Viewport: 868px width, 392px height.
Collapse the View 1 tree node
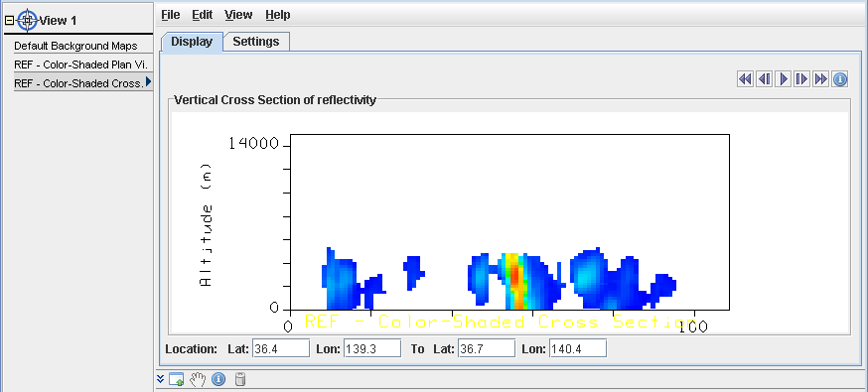pyautogui.click(x=9, y=21)
